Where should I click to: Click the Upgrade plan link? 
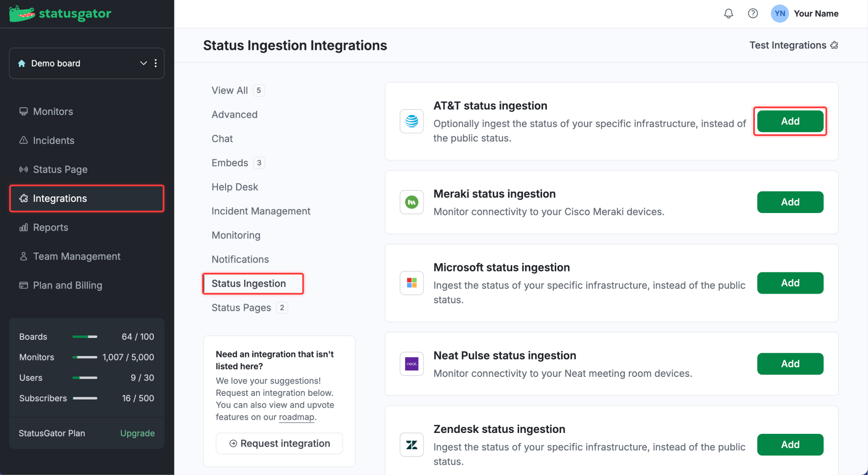pos(137,433)
